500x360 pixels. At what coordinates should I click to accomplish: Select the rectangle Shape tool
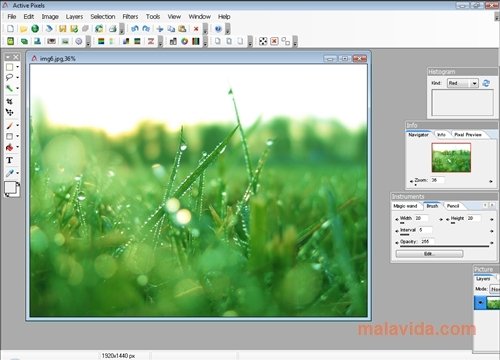pyautogui.click(x=10, y=136)
